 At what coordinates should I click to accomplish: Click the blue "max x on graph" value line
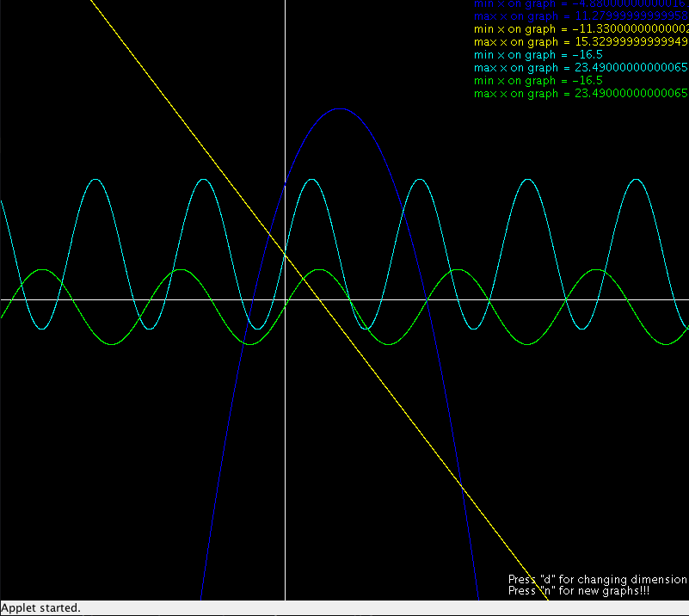581,16
